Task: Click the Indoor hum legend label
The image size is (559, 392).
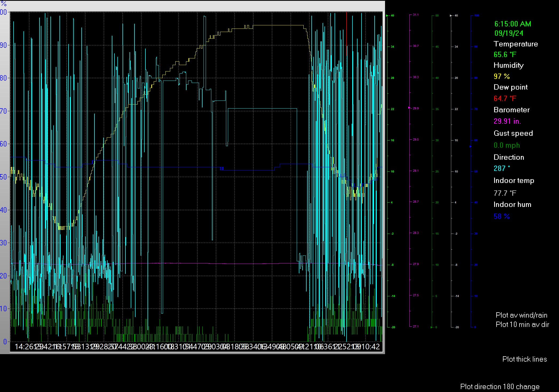Action: pyautogui.click(x=512, y=205)
